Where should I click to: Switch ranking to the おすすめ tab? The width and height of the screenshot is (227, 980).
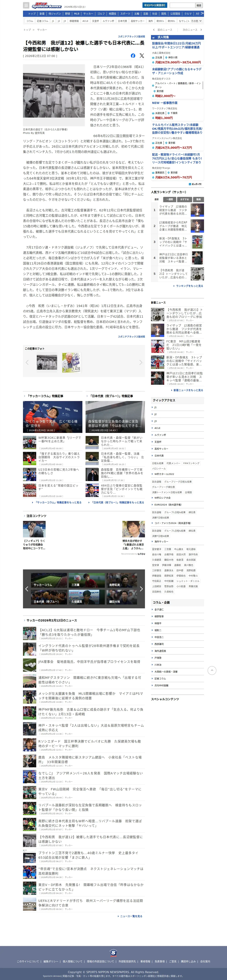pos(185,199)
